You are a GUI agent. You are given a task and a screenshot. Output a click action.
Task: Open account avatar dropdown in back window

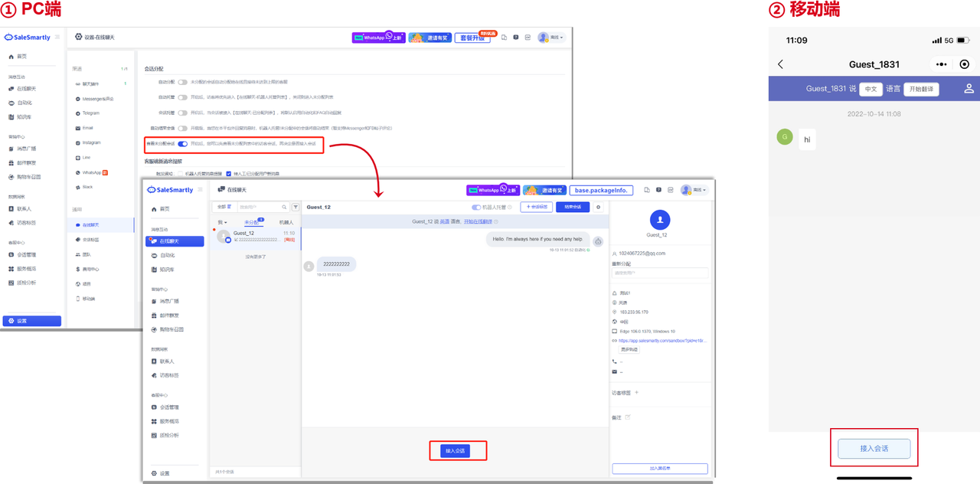tap(550, 37)
